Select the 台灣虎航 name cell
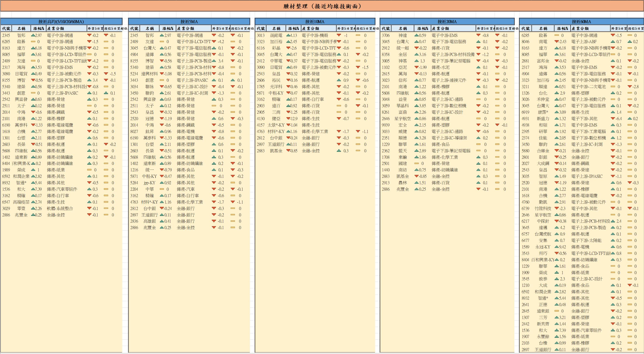Screen dimensions: 644x354 [543, 234]
